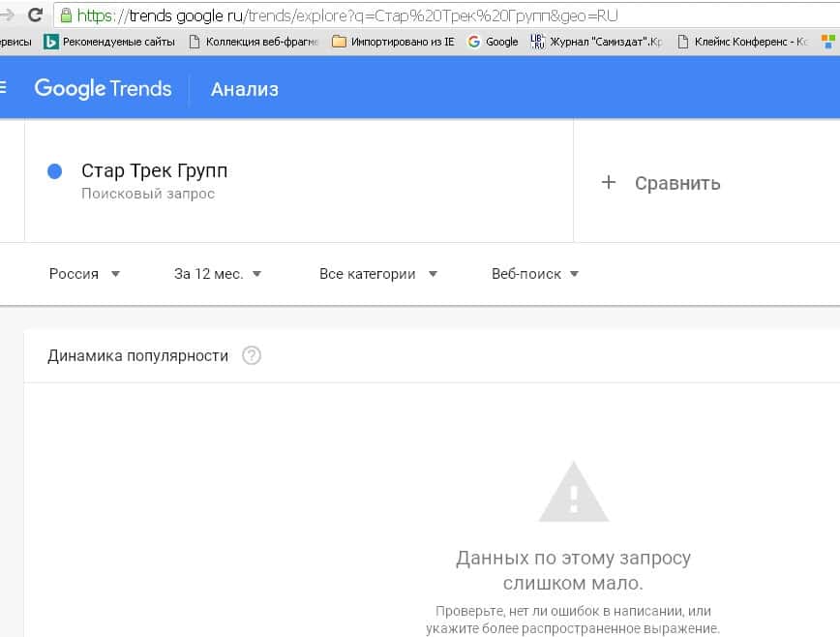The image size is (840, 637).
Task: Open the 'Веб-поиск' search type dropdown
Action: [535, 274]
